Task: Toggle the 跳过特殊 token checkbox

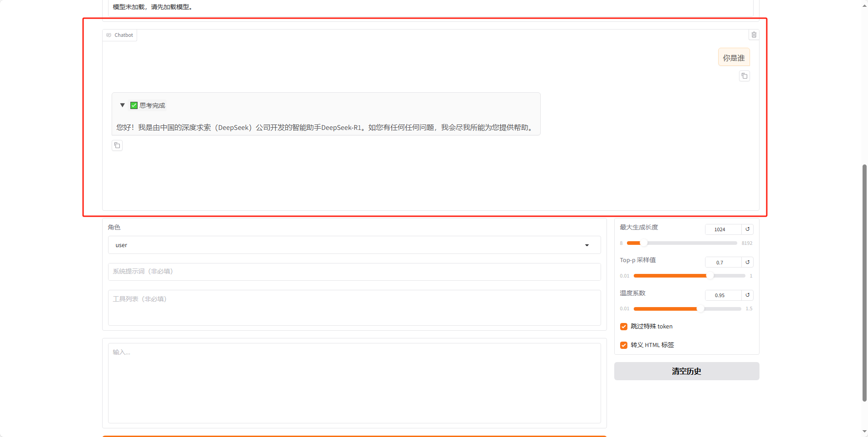Action: [x=624, y=327]
